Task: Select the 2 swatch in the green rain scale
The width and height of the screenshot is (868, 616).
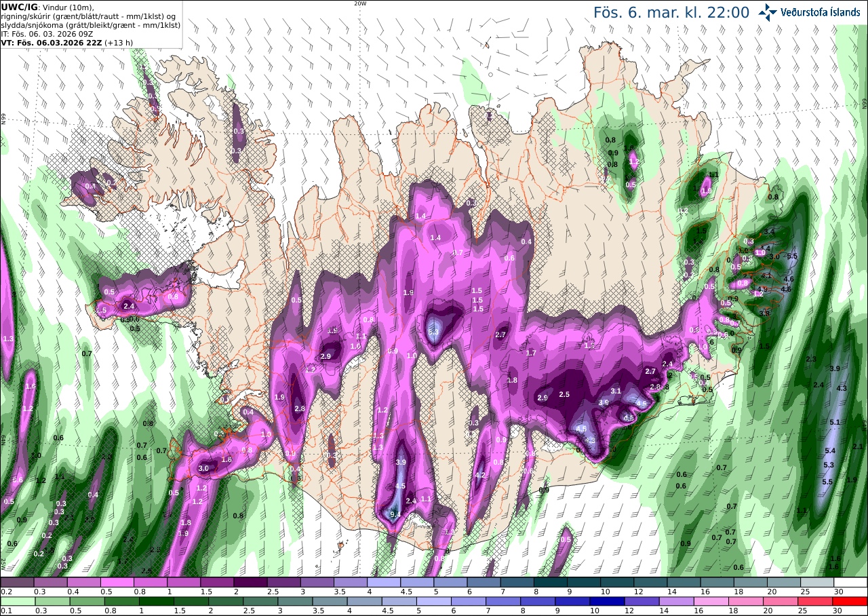Action: click(226, 601)
